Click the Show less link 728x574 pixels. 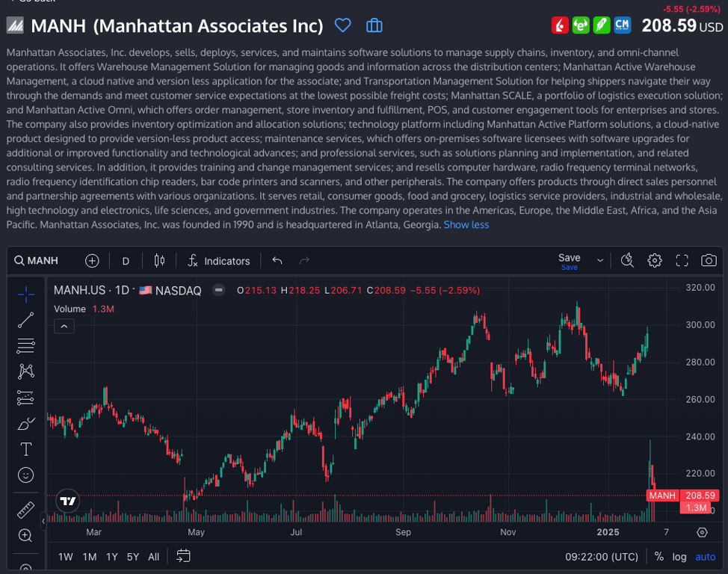[466, 225]
